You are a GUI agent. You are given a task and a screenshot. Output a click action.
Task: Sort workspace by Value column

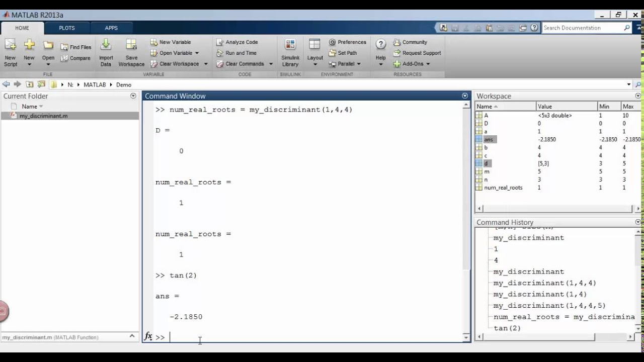coord(567,107)
